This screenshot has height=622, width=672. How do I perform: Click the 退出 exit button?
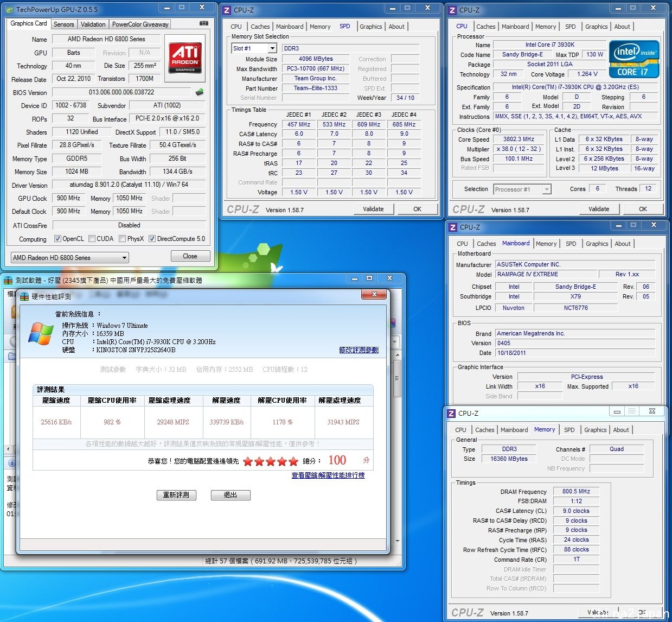point(231,495)
